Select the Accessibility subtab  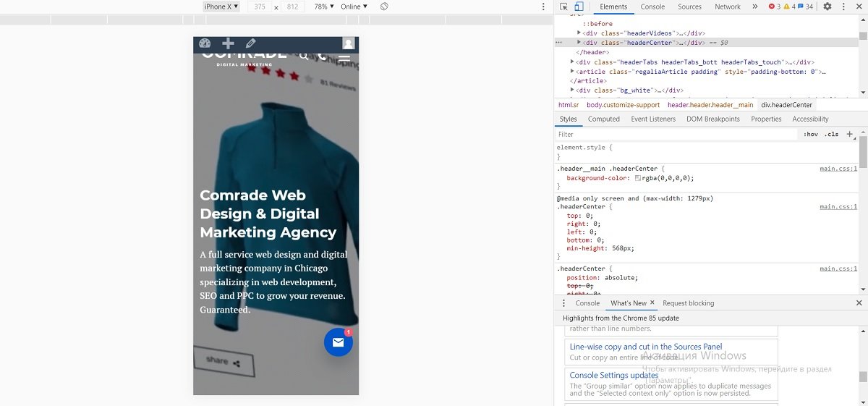pos(810,119)
